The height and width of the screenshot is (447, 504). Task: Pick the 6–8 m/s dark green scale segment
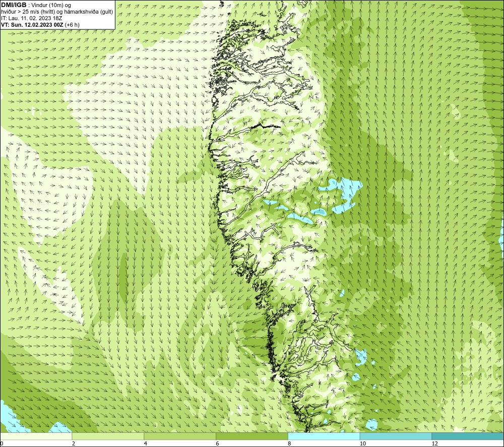coord(252,436)
